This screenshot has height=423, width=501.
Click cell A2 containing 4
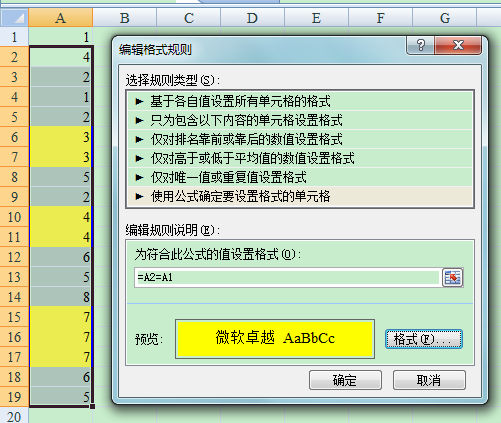coord(60,57)
